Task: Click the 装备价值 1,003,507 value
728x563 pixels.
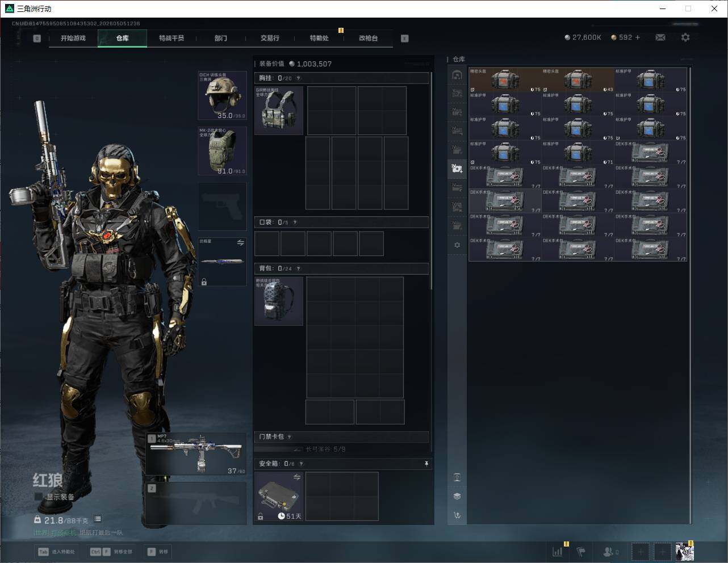Action: coord(296,64)
